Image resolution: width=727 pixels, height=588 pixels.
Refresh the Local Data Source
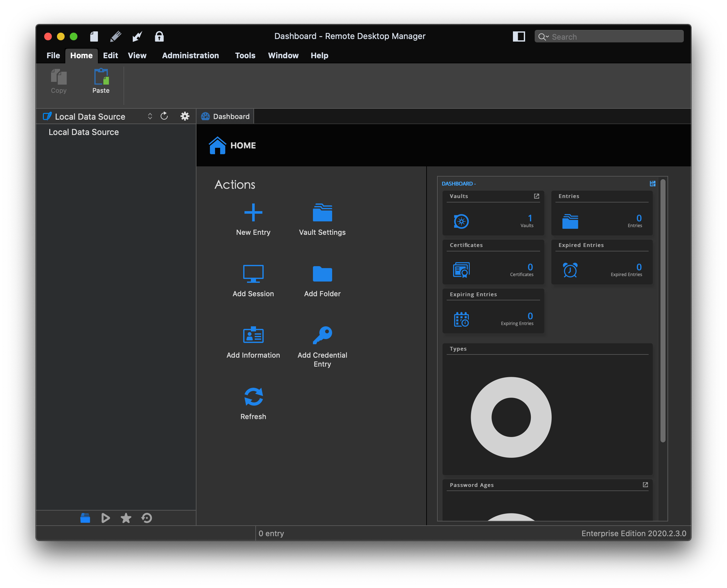point(164,116)
